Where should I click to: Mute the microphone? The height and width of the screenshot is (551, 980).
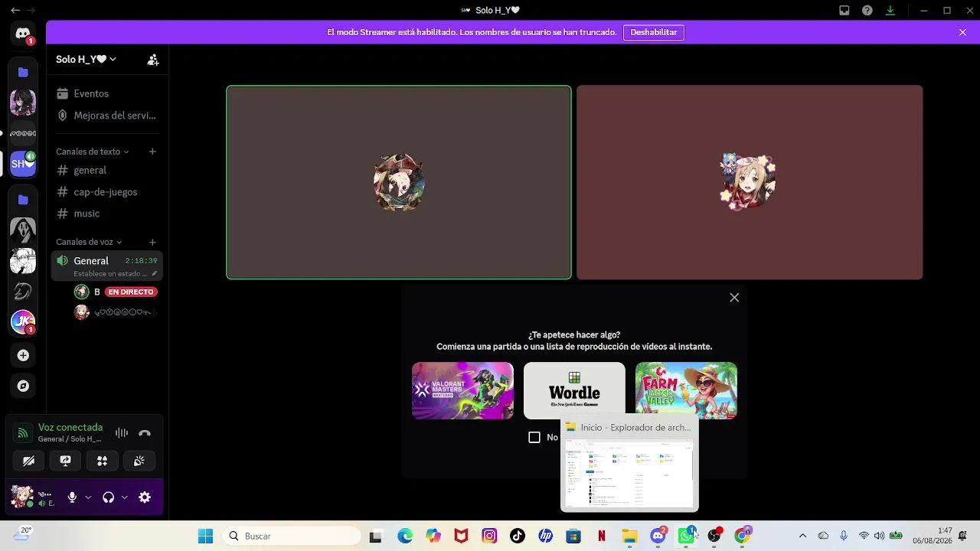[x=72, y=497]
